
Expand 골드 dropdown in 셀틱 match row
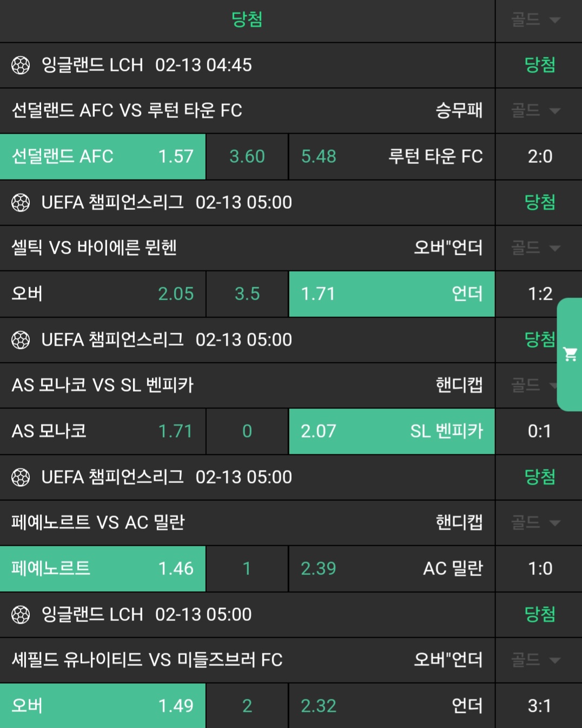(535, 248)
